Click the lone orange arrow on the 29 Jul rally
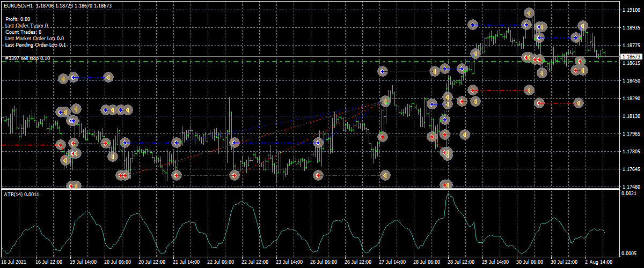 475,54
